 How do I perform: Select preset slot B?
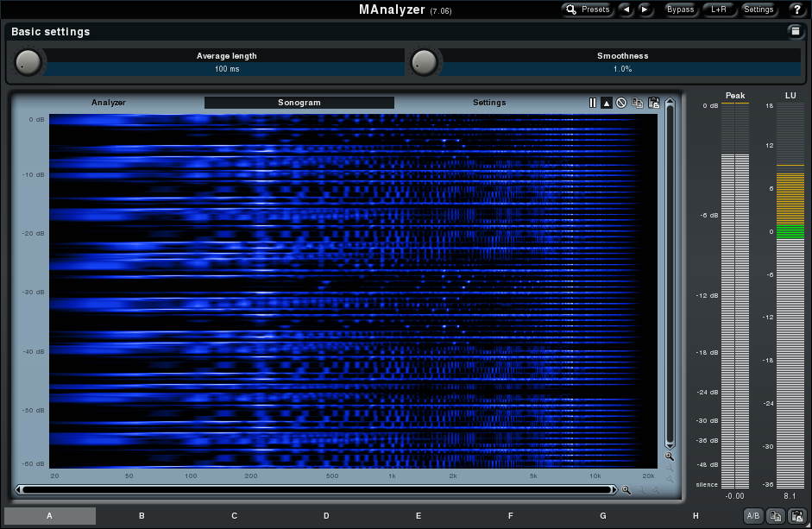(141, 515)
